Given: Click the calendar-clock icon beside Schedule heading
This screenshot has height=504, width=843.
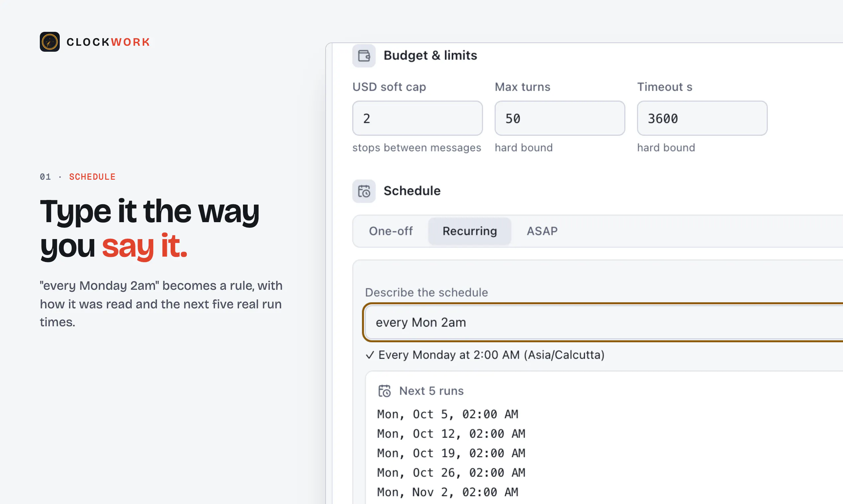Looking at the screenshot, I should (x=364, y=191).
